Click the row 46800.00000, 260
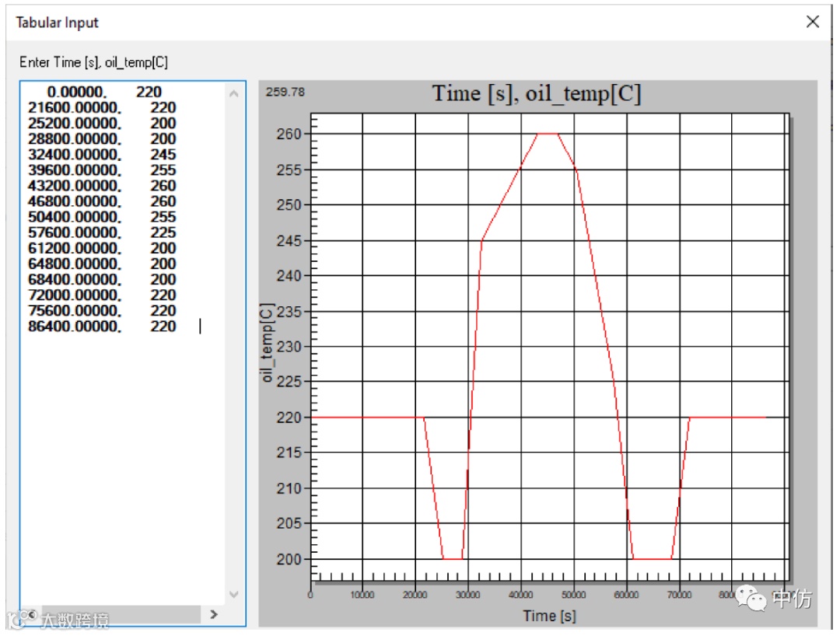Image resolution: width=840 pixels, height=636 pixels. (x=102, y=201)
